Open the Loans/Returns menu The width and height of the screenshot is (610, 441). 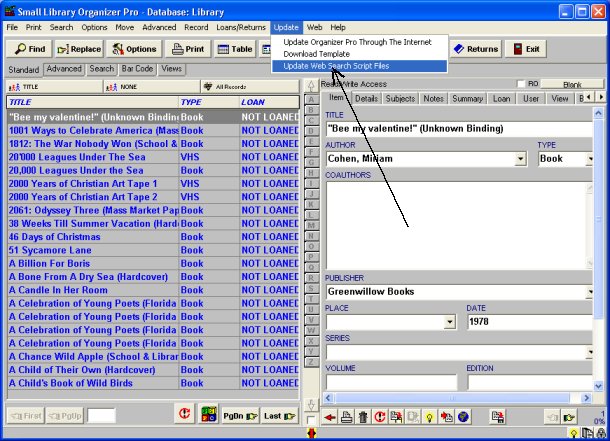tap(241, 27)
